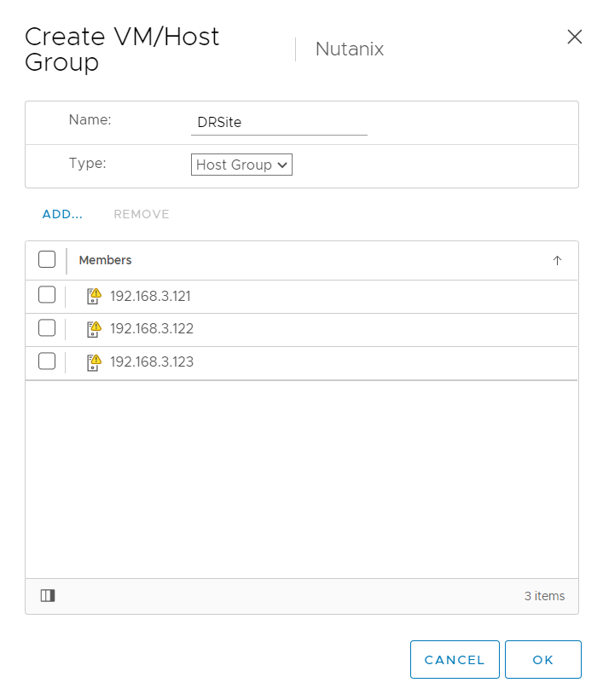Click host warning icon for 192.168.3.121
The height and width of the screenshot is (700, 603).
click(x=94, y=297)
